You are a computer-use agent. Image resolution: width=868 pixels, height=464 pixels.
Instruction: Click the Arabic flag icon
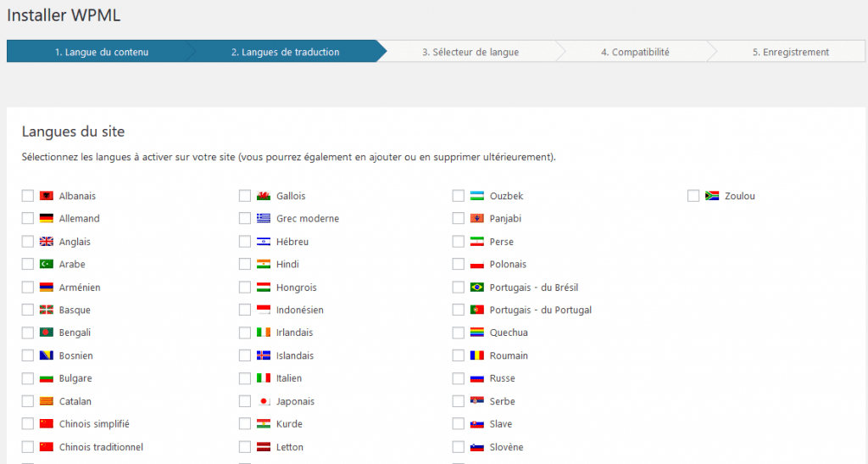[x=47, y=264]
